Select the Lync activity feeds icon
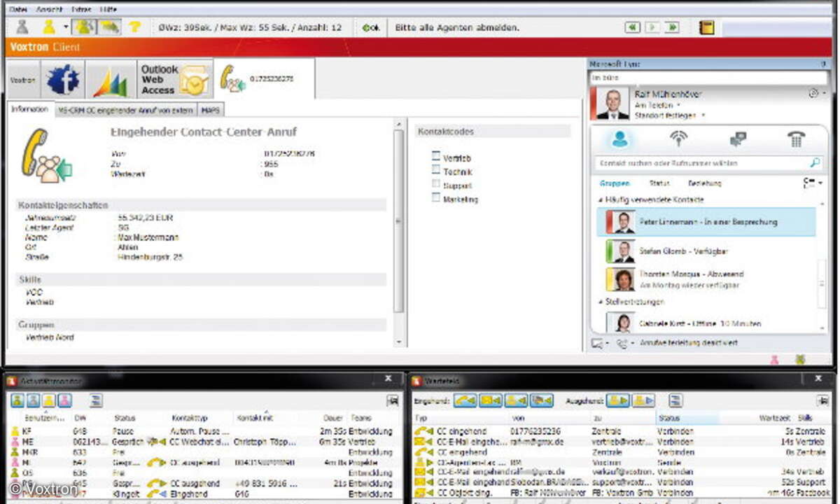The width and height of the screenshot is (840, 504). point(678,139)
